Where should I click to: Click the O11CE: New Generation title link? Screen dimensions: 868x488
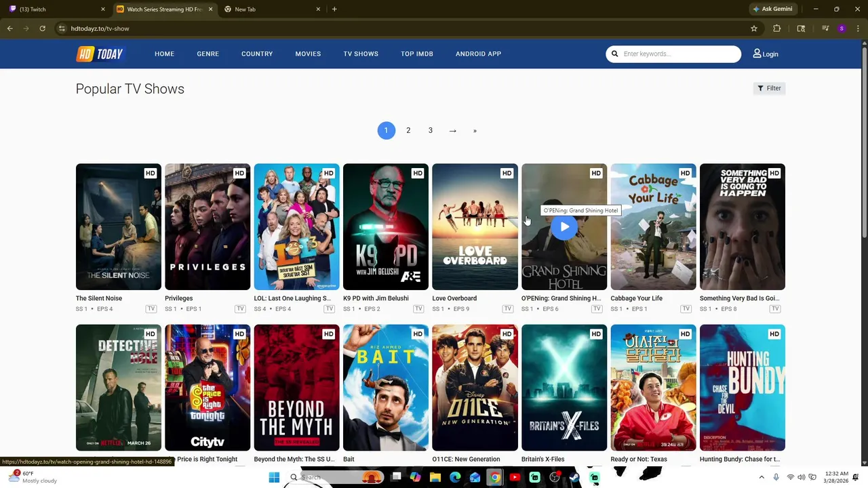(x=466, y=460)
